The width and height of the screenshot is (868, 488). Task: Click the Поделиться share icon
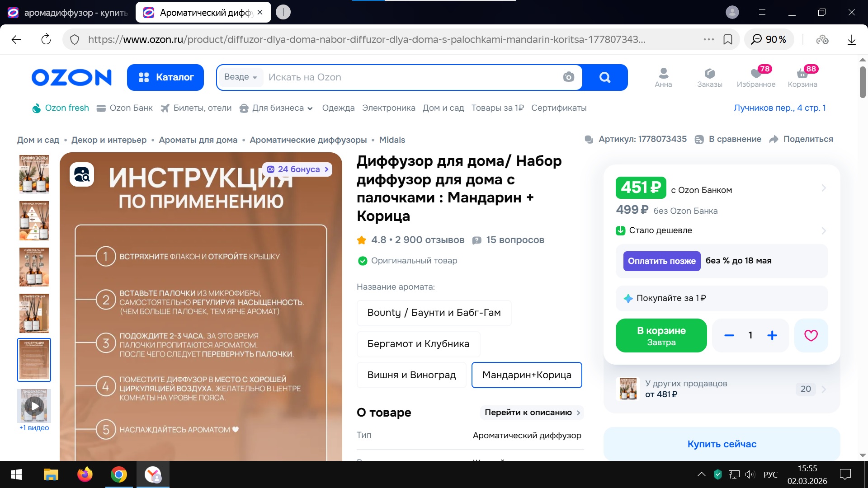774,139
